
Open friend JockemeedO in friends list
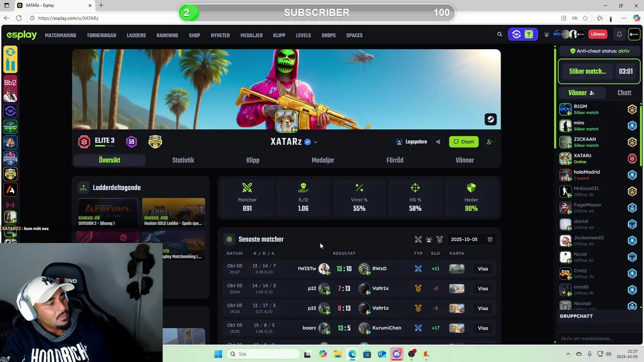pos(598,240)
